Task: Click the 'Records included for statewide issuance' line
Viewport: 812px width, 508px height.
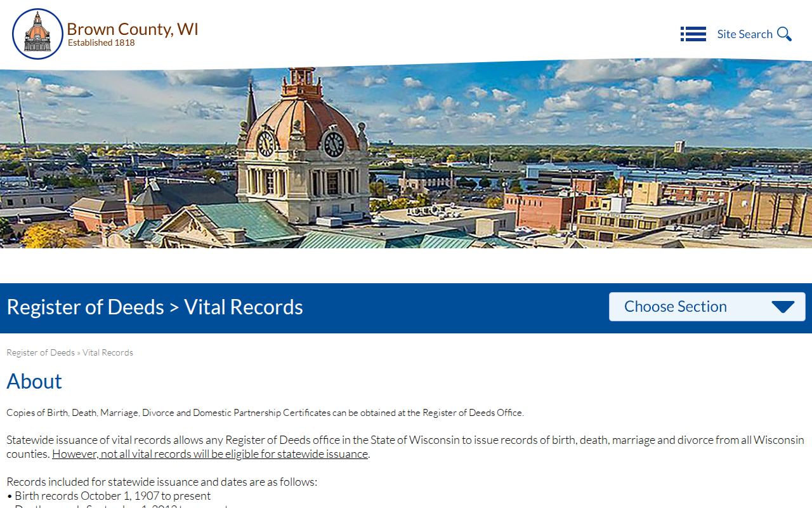Action: coord(162,482)
